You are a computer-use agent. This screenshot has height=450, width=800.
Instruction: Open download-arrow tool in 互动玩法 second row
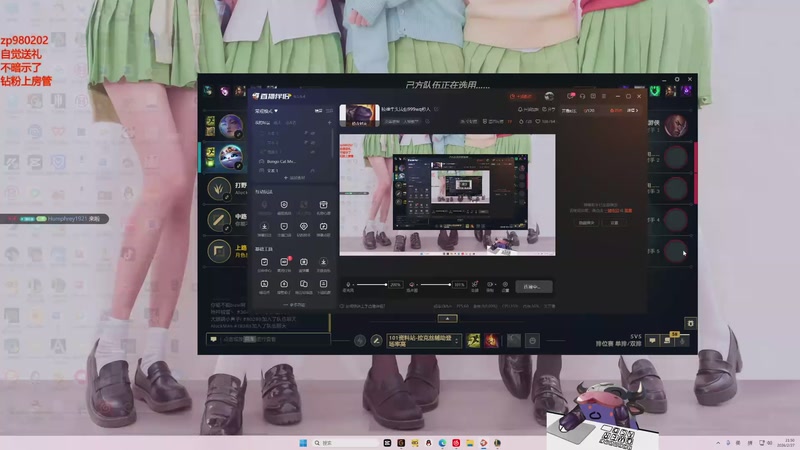pos(264,229)
